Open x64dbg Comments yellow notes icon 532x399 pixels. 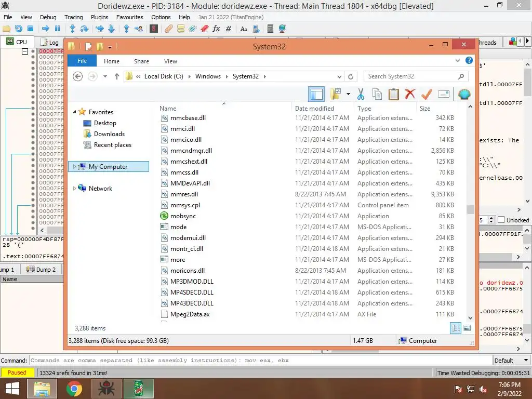(180, 29)
